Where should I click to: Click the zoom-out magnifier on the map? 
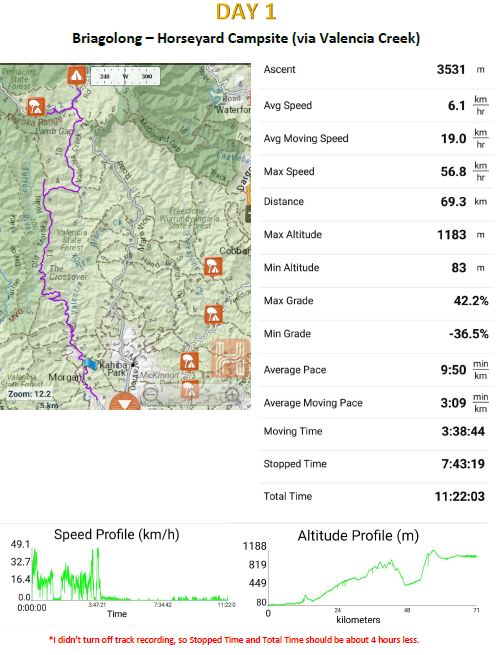[x=150, y=395]
